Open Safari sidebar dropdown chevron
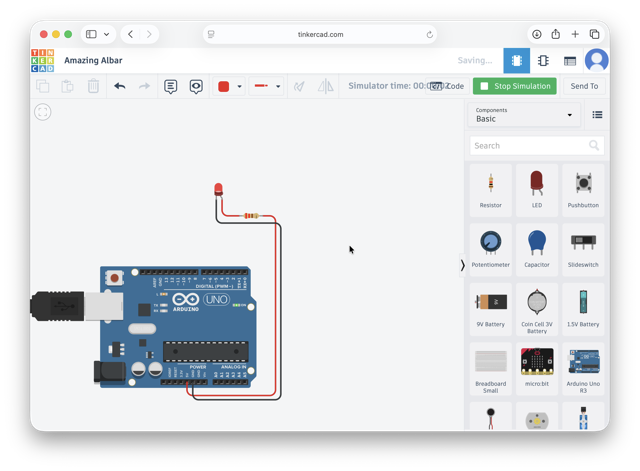 (x=107, y=34)
